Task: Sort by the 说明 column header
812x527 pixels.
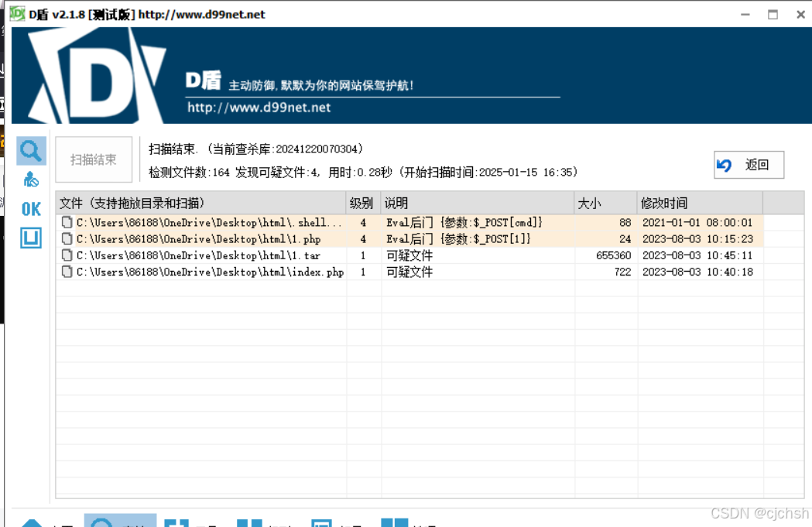Action: pyautogui.click(x=478, y=203)
